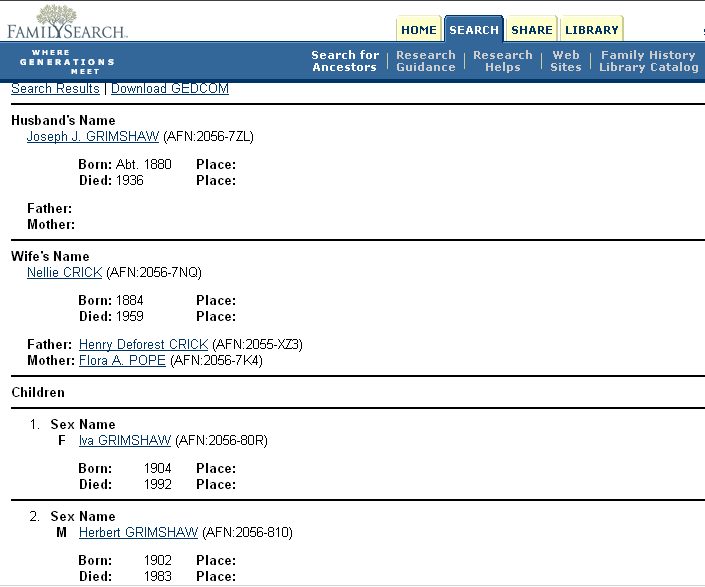Viewport: 705px width, 587px height.
Task: Return to Search Results link
Action: [55, 89]
